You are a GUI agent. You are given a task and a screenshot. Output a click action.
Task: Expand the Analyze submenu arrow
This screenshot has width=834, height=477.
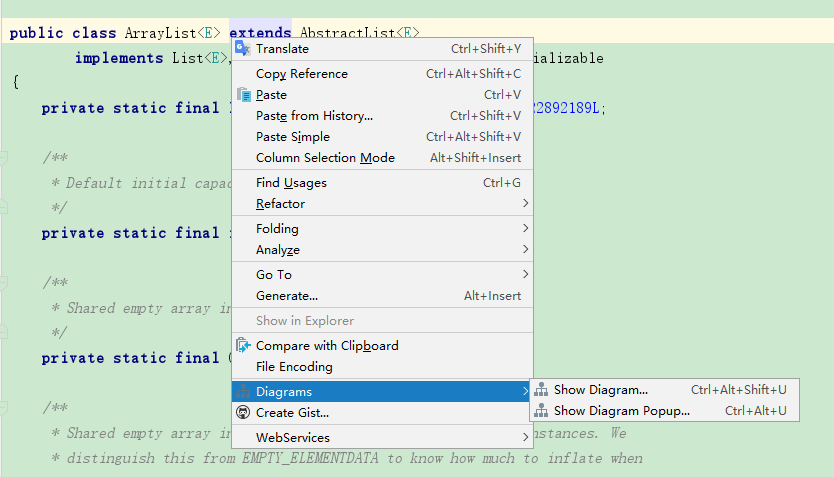pos(525,249)
